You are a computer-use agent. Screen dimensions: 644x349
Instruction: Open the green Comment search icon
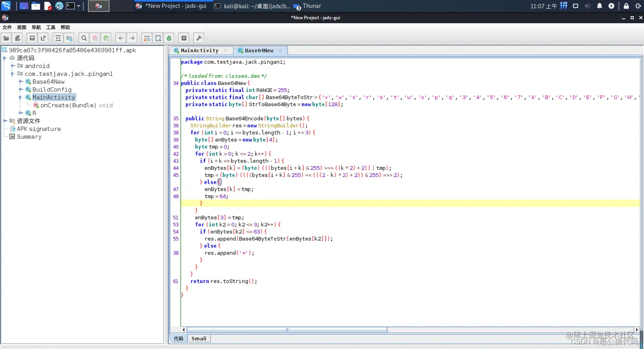[x=106, y=38]
